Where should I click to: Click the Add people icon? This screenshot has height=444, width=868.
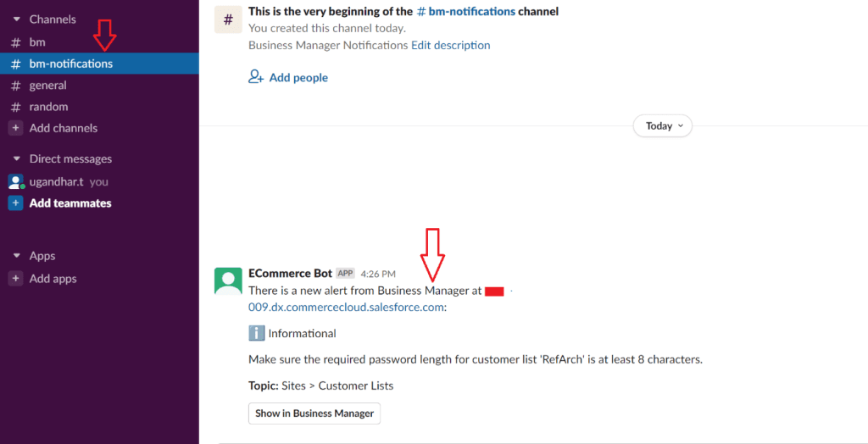point(256,77)
